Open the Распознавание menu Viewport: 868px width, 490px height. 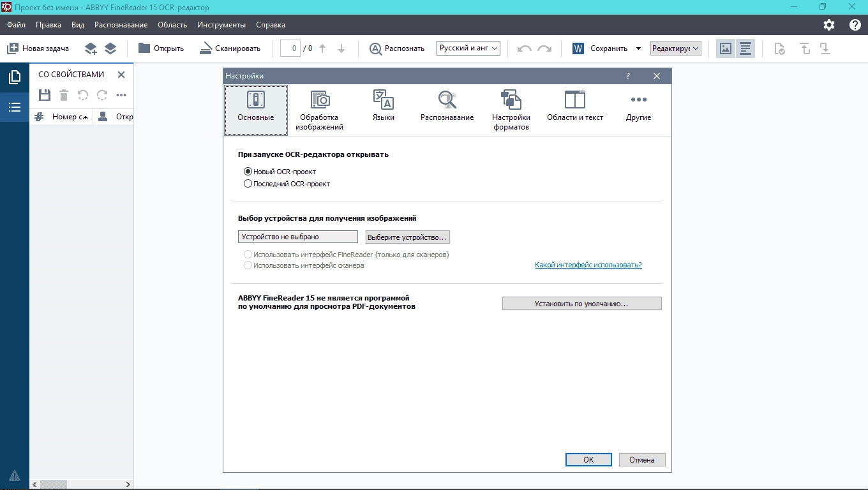(x=121, y=25)
